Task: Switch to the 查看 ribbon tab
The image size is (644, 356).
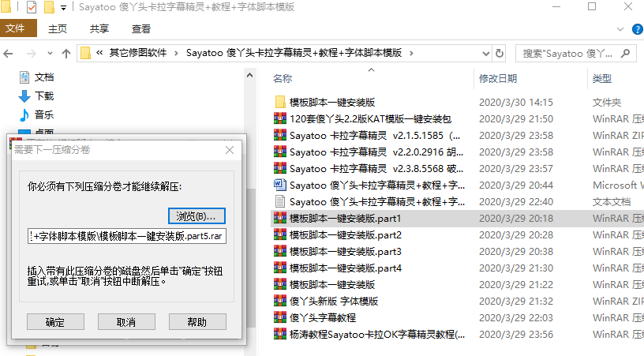Action: (141, 28)
